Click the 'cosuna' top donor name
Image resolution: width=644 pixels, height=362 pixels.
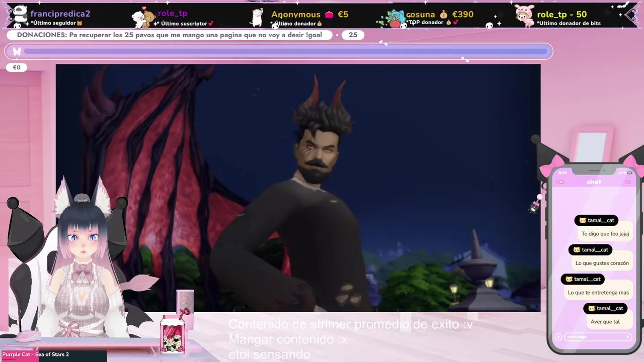tap(421, 15)
